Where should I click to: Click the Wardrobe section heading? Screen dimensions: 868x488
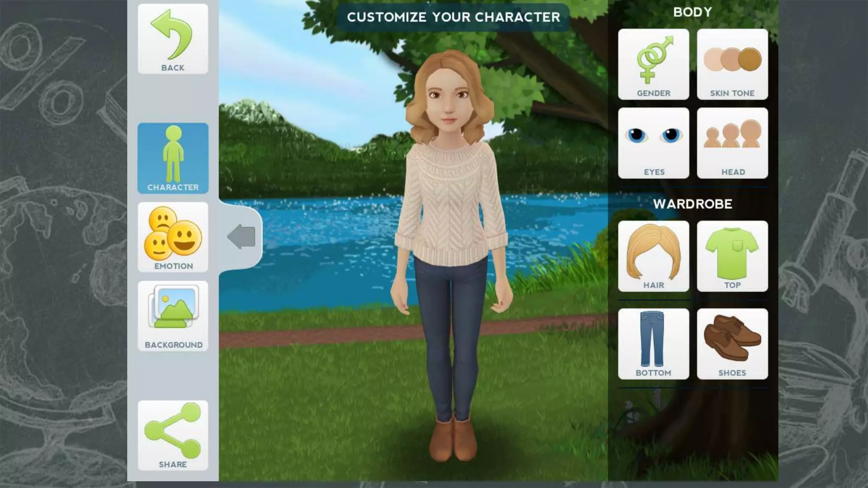pyautogui.click(x=692, y=204)
